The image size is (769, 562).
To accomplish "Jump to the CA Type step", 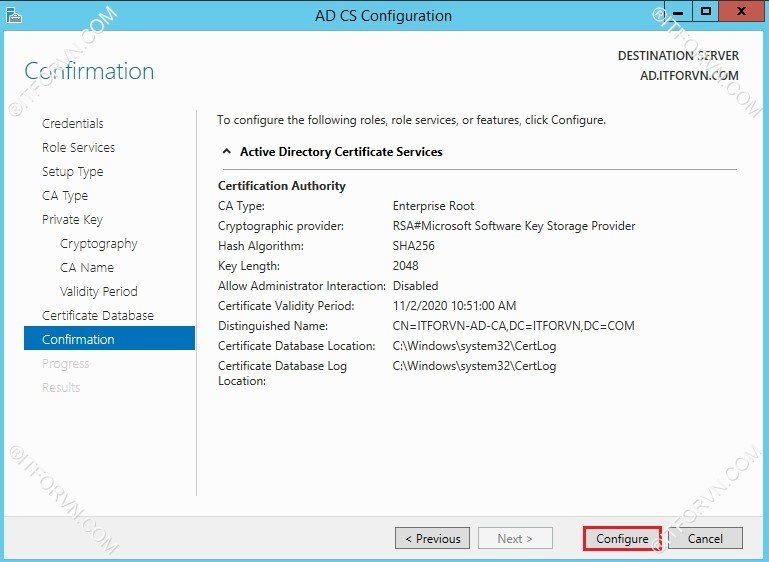I will click(65, 195).
